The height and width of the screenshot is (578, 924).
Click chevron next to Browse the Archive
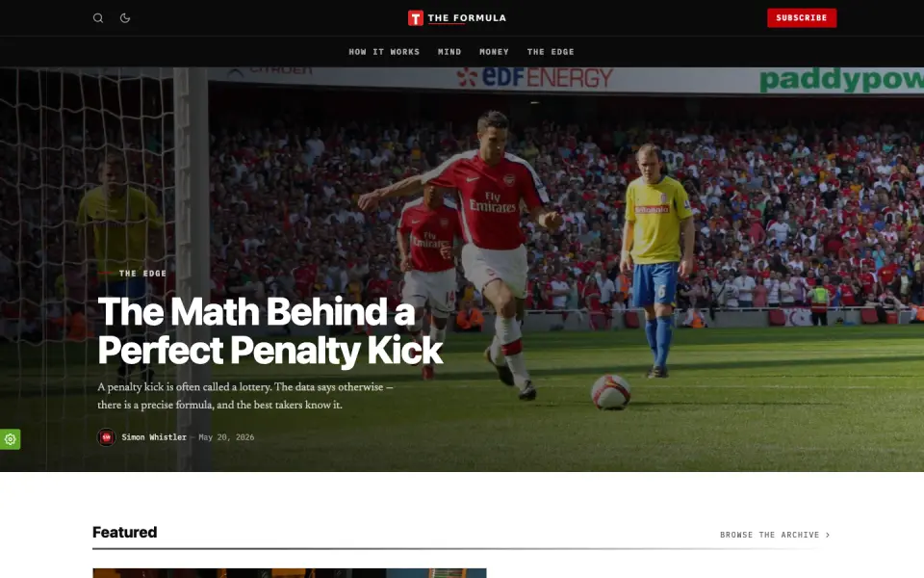click(828, 535)
